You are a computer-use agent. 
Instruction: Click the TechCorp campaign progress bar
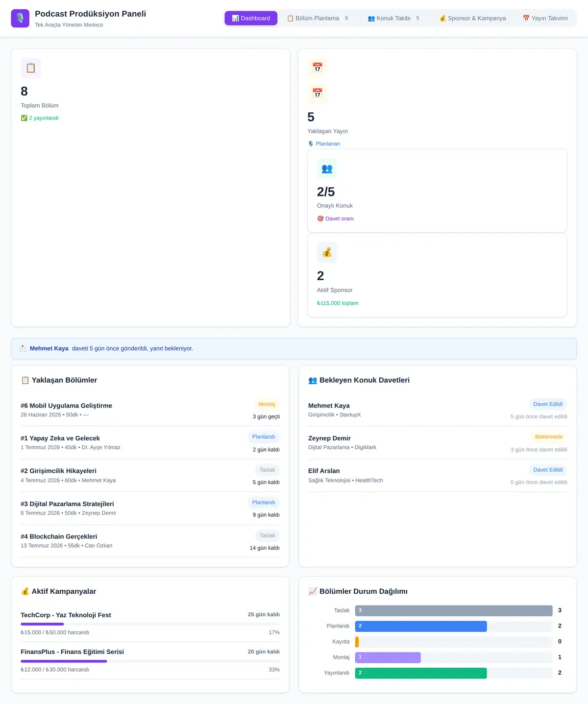pos(150,624)
